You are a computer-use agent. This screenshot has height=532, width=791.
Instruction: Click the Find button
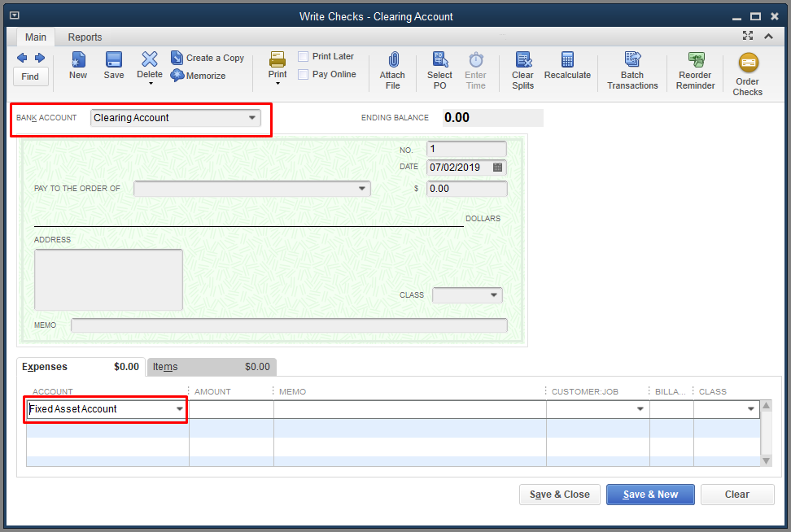point(30,76)
